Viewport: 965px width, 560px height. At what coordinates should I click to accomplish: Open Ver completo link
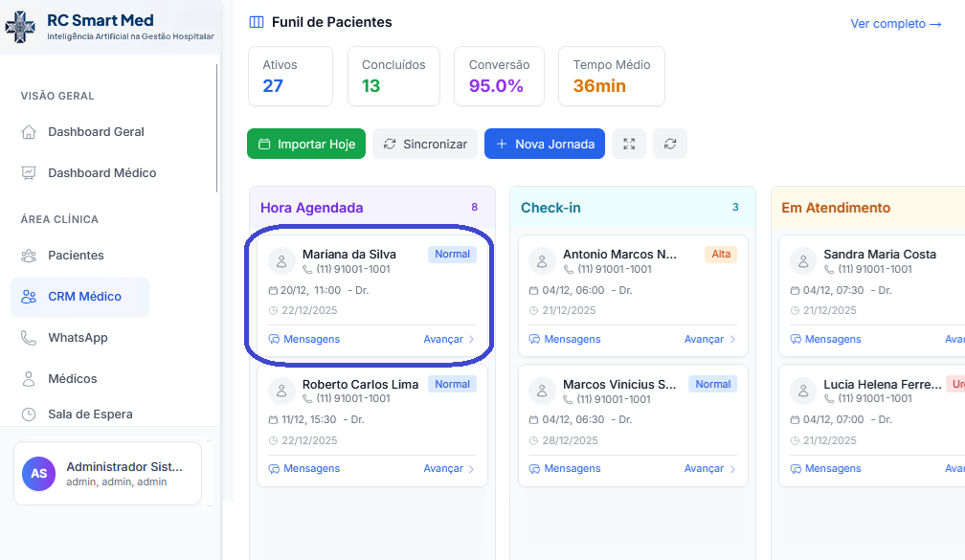point(895,23)
